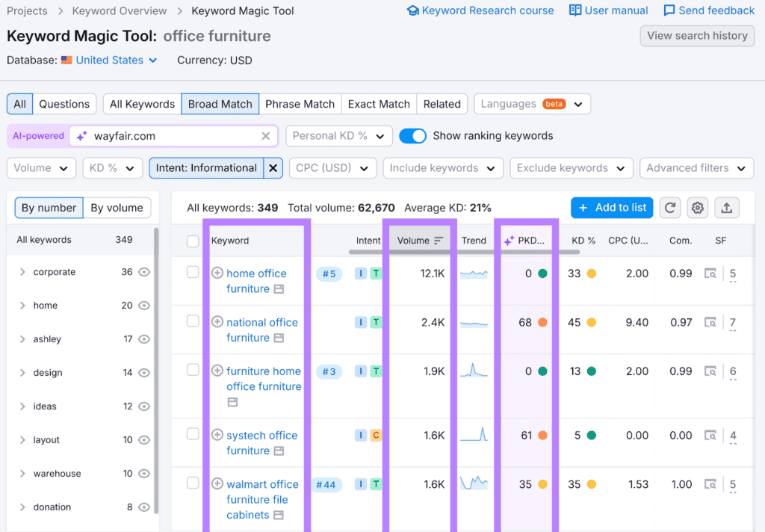Clear wayfair.com from AI-powered domain field
765x532 pixels.
tap(266, 136)
